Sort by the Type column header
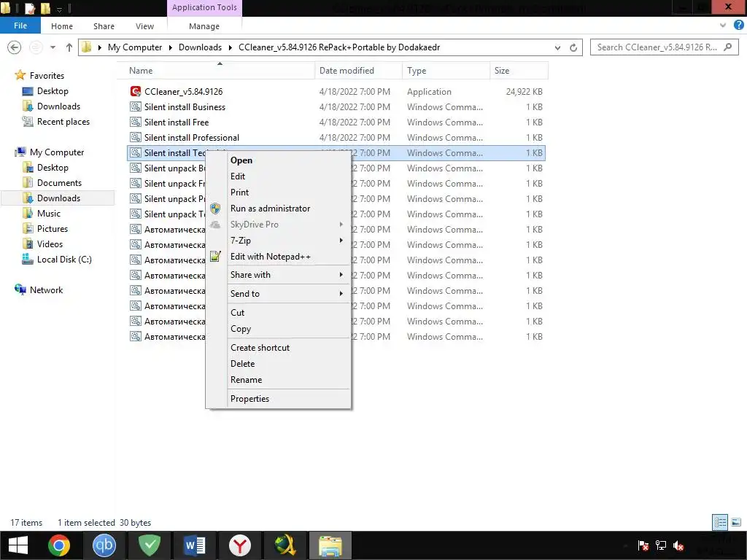The image size is (747, 560). (446, 71)
